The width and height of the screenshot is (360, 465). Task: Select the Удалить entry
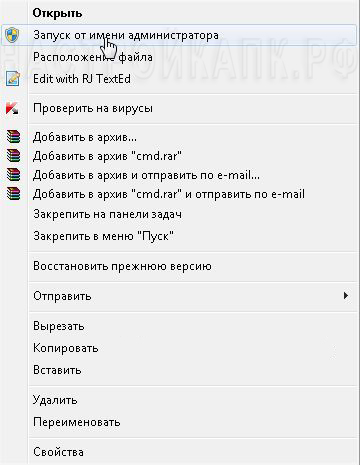click(55, 400)
